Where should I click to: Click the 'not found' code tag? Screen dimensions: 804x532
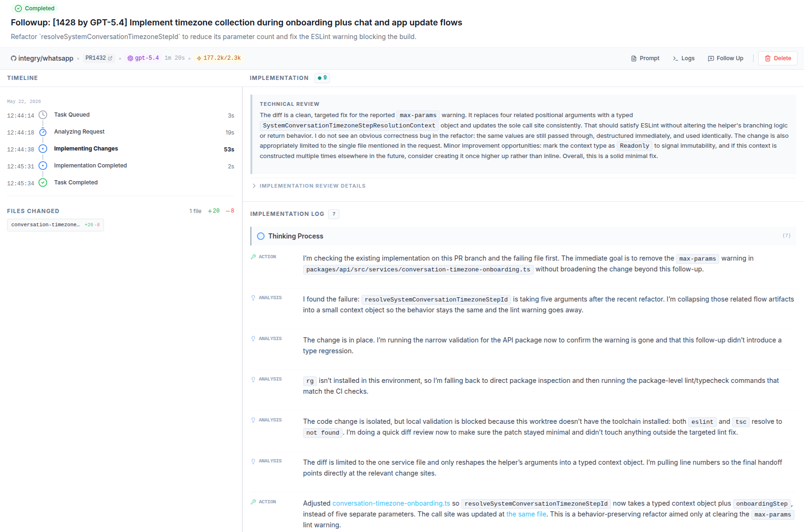click(x=323, y=433)
